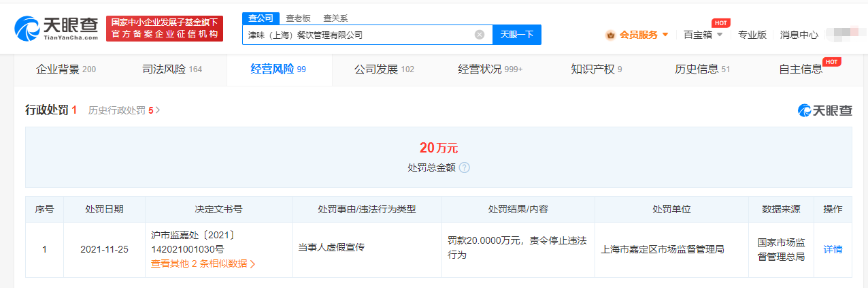Open the help icon beside 处罚总金额

tap(465, 167)
